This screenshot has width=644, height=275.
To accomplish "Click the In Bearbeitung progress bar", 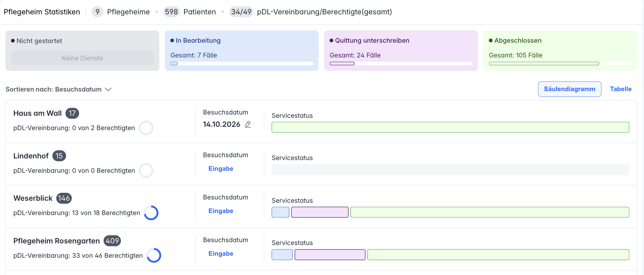I will [x=241, y=64].
